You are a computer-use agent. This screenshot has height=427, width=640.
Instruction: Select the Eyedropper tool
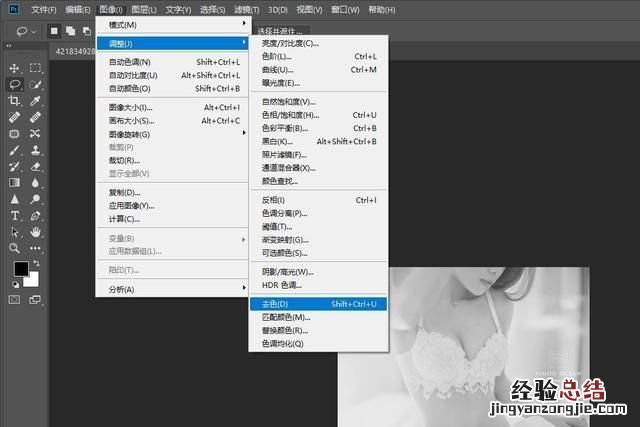point(35,101)
